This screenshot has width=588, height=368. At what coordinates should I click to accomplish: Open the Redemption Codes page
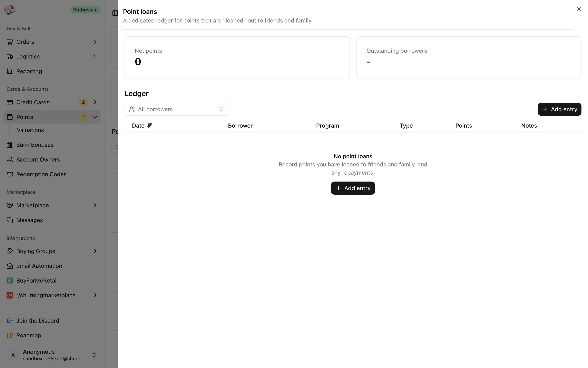coord(52,174)
